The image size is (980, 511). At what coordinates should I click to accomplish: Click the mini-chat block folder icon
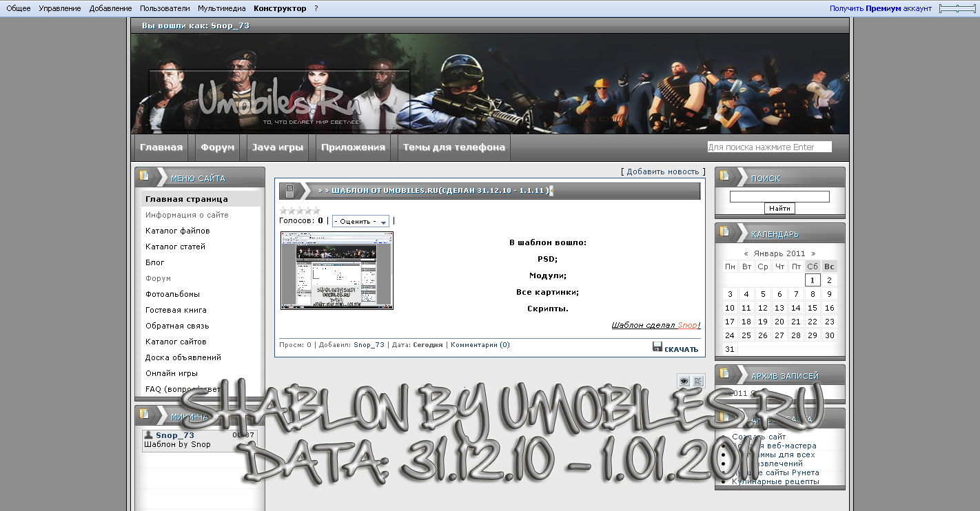pyautogui.click(x=144, y=414)
